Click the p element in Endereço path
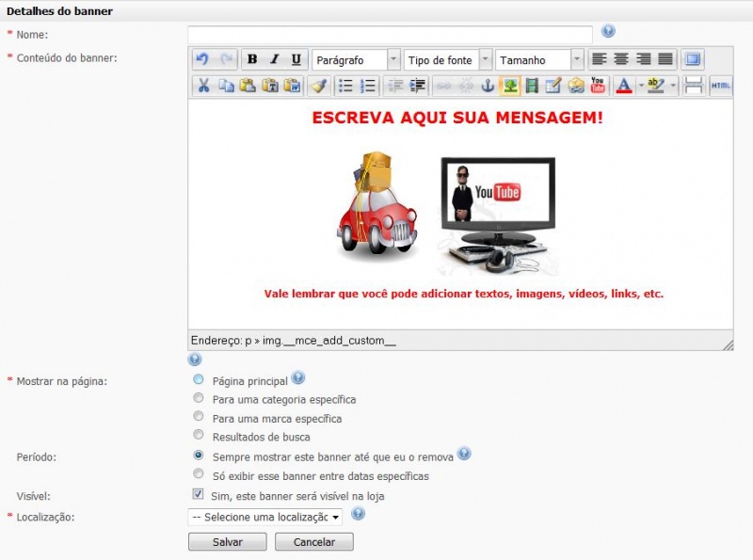The image size is (753, 560). click(x=248, y=342)
